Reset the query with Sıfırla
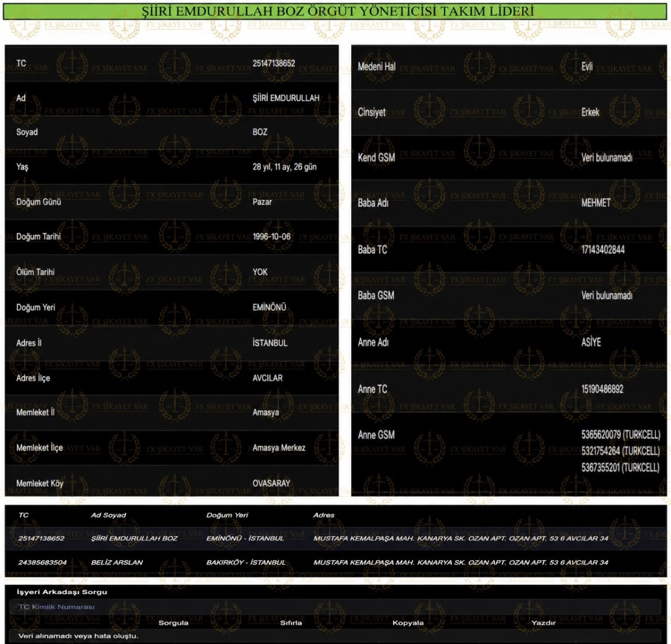This screenshot has width=671, height=644. point(291,623)
